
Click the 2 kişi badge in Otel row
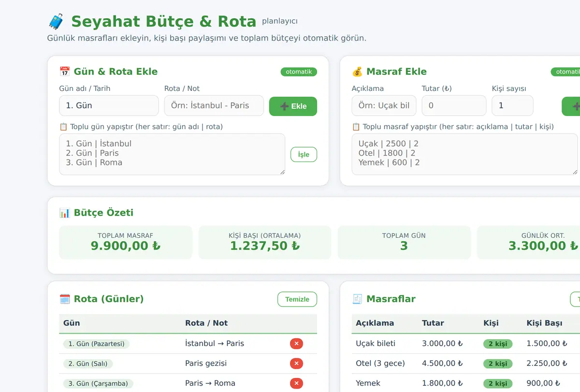pos(498,363)
